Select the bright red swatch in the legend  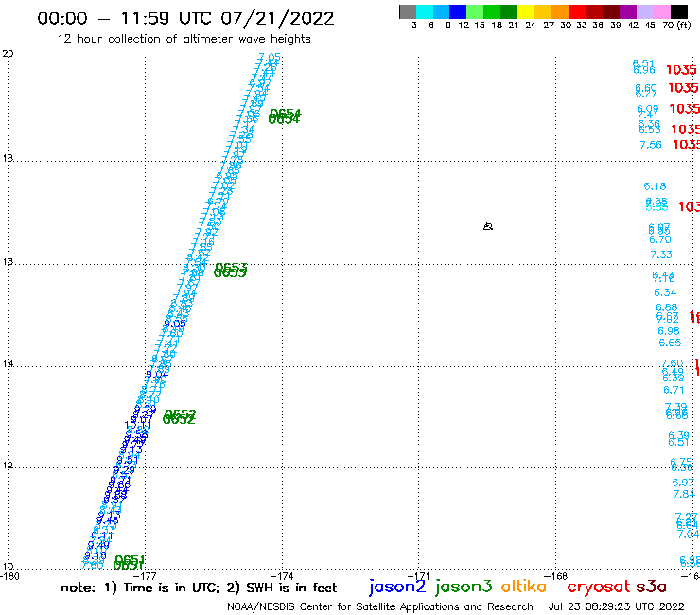577,11
